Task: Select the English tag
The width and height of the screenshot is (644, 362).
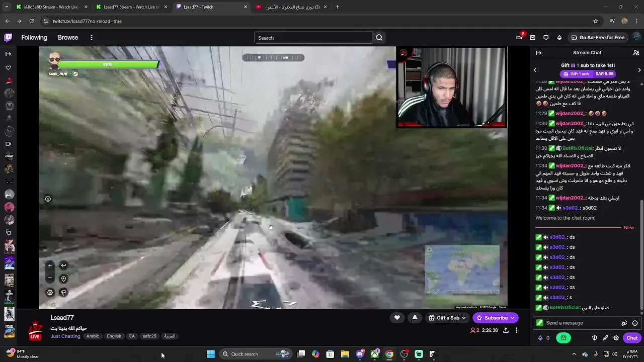Action: tap(114, 336)
